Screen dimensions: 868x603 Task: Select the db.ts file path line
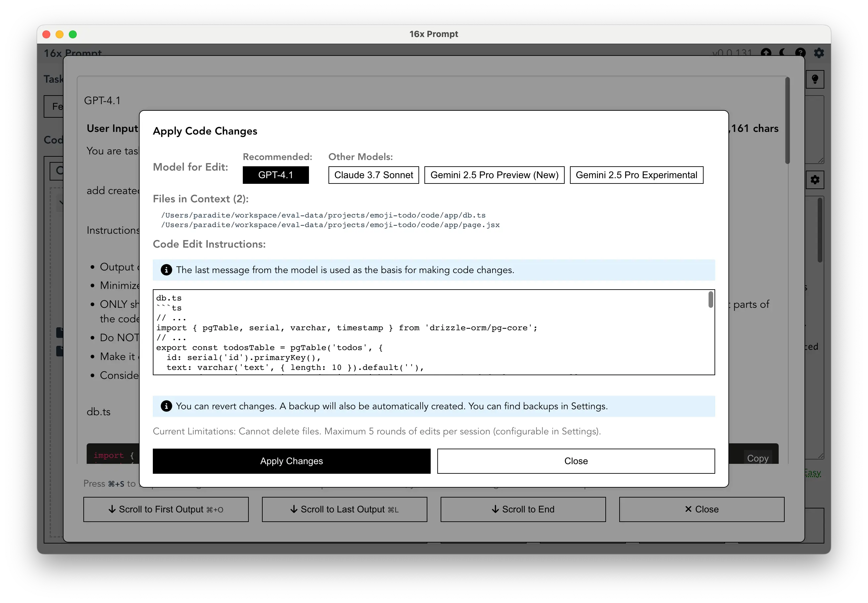pos(323,215)
